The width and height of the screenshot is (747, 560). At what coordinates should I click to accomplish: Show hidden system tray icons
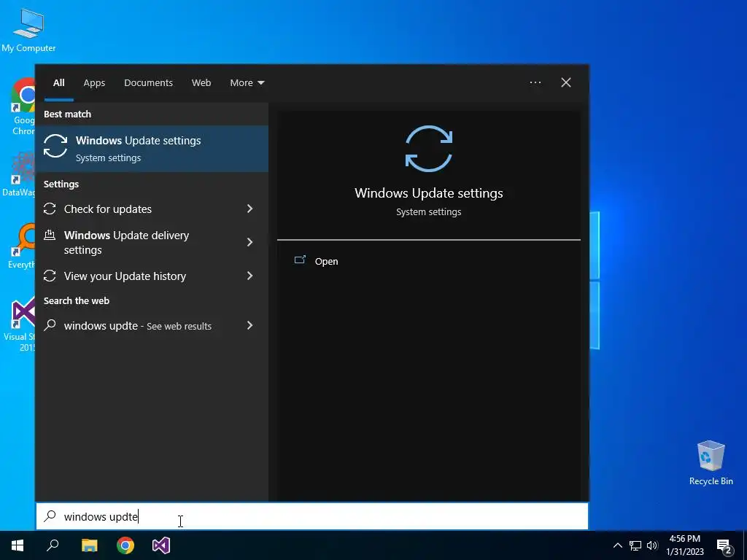point(617,545)
